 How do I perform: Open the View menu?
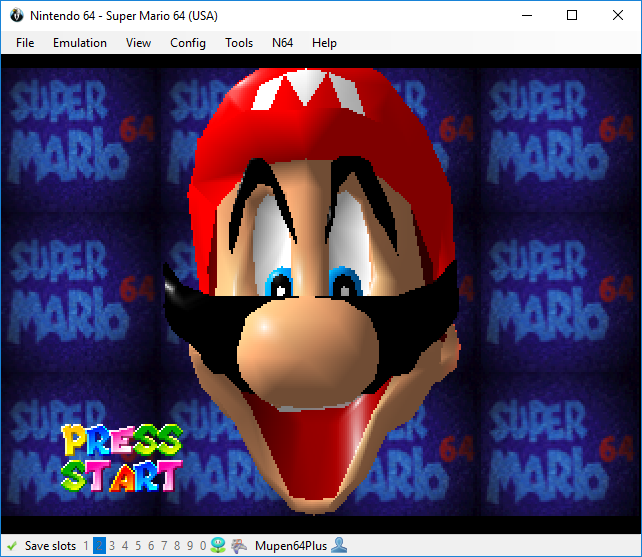pos(138,43)
